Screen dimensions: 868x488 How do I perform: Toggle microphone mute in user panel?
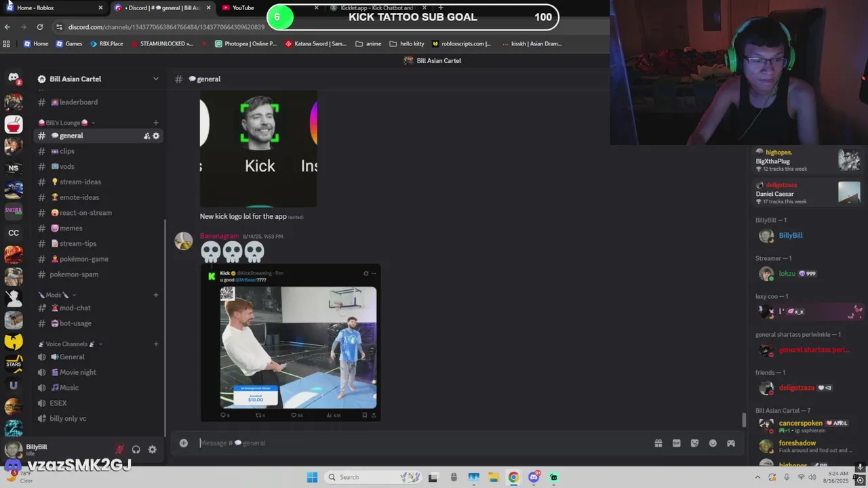pyautogui.click(x=119, y=449)
